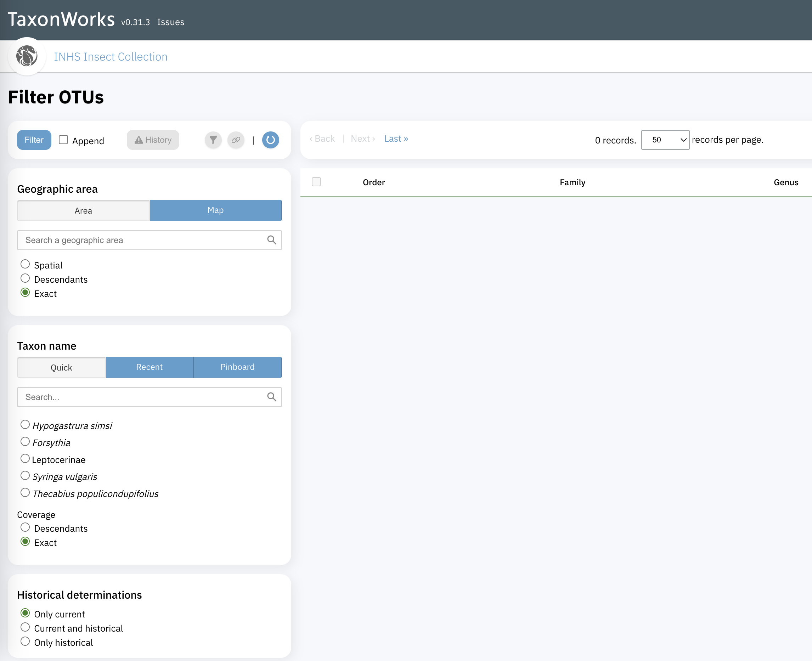Click the magnifier in taxon name search
Viewport: 812px width, 661px height.
[272, 397]
